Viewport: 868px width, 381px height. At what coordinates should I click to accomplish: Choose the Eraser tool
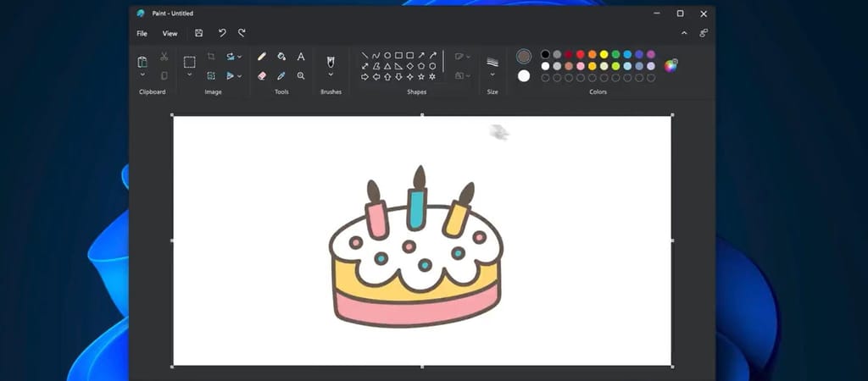(262, 75)
